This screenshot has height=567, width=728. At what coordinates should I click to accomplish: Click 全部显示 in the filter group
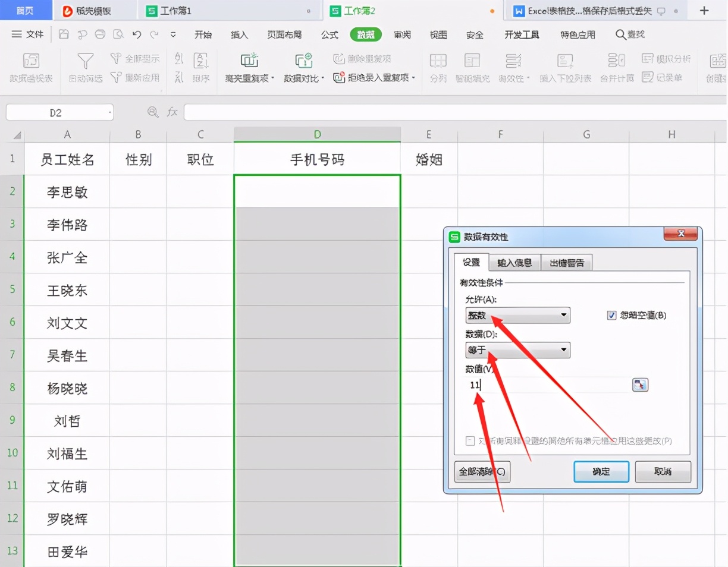tap(135, 58)
